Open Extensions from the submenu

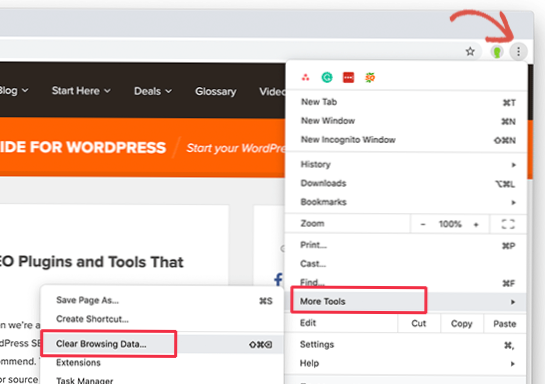pyautogui.click(x=162, y=363)
